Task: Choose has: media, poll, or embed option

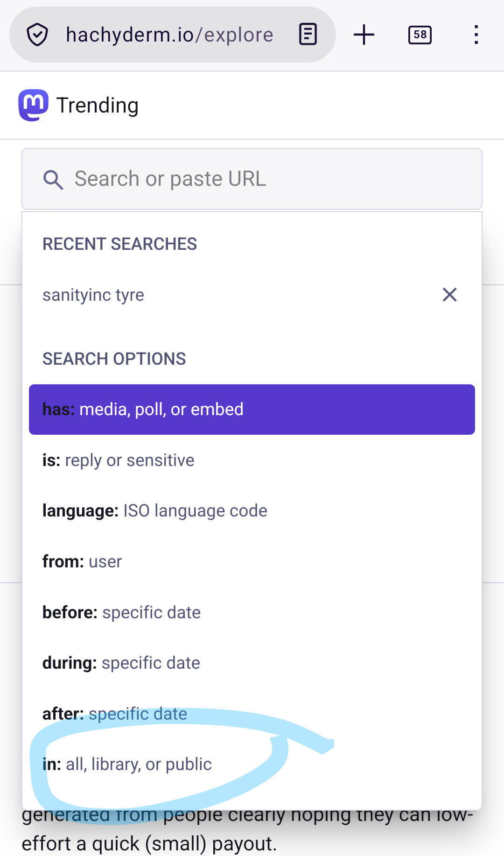Action: tap(252, 410)
